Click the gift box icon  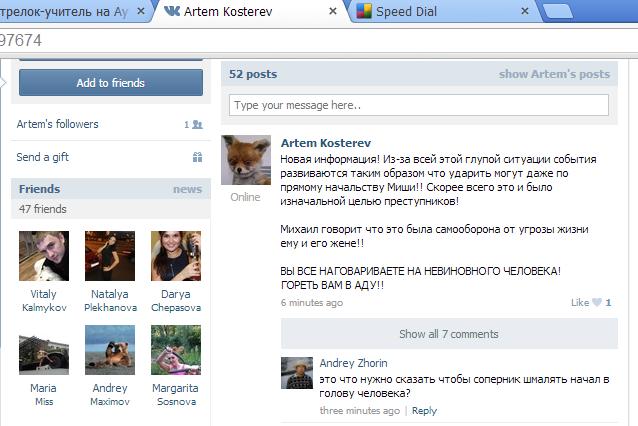pos(197,157)
